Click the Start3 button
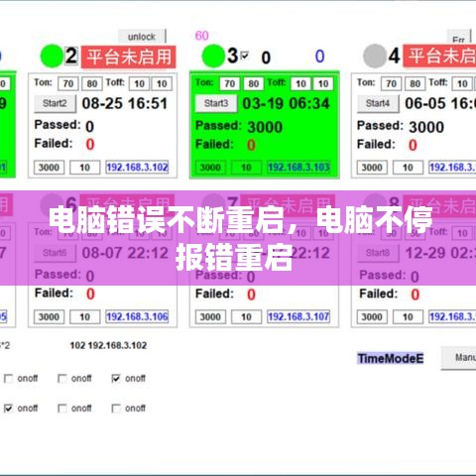Image resolution: width=476 pixels, height=476 pixels. 216,103
